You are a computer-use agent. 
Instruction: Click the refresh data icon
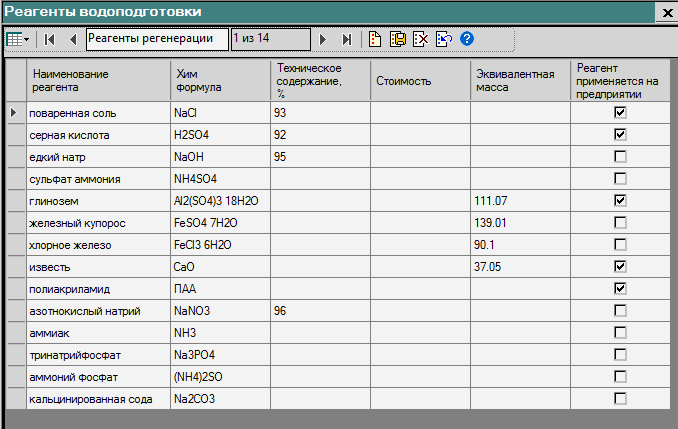(444, 39)
